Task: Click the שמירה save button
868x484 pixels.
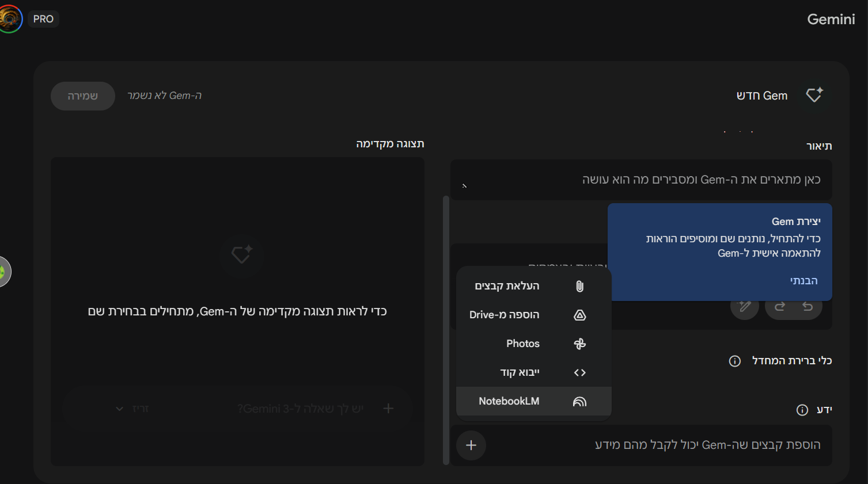Action: [x=82, y=96]
